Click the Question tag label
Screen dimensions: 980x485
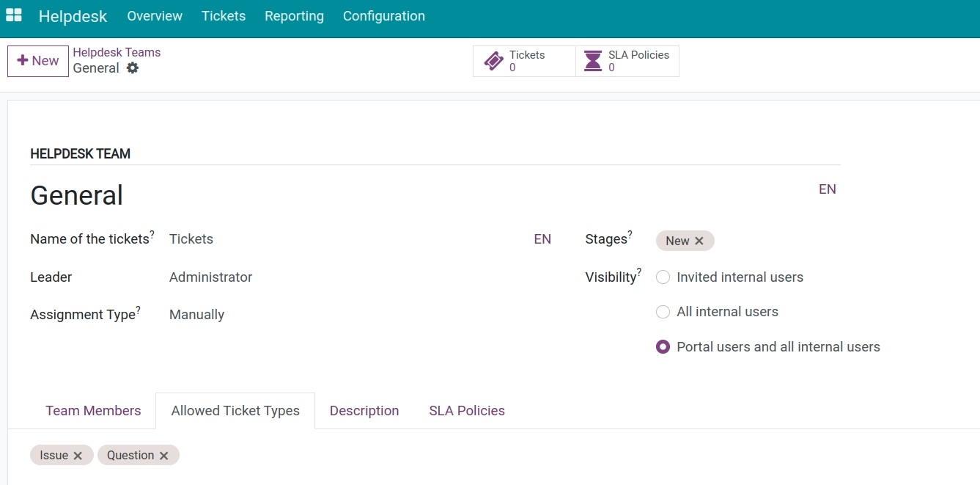tap(130, 456)
